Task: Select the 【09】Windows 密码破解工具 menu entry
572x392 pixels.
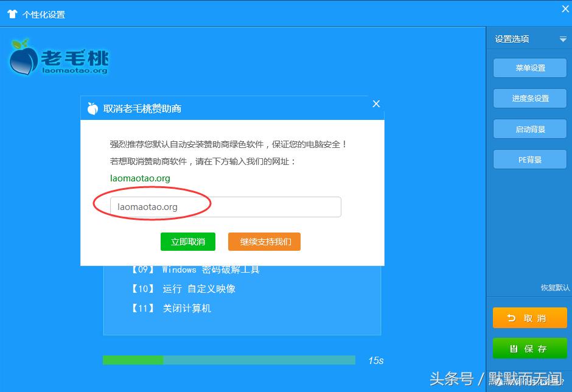Action: [x=195, y=269]
